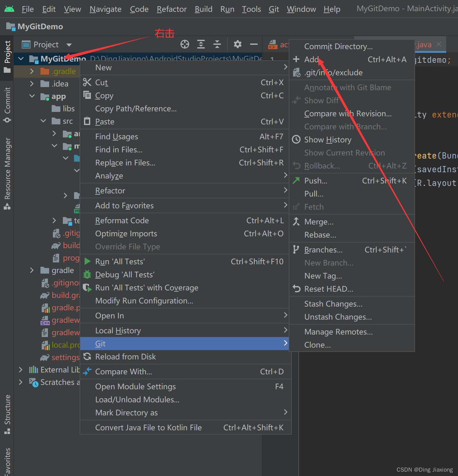Click the locate/select opened file target icon
Image resolution: width=458 pixels, height=476 pixels.
185,44
